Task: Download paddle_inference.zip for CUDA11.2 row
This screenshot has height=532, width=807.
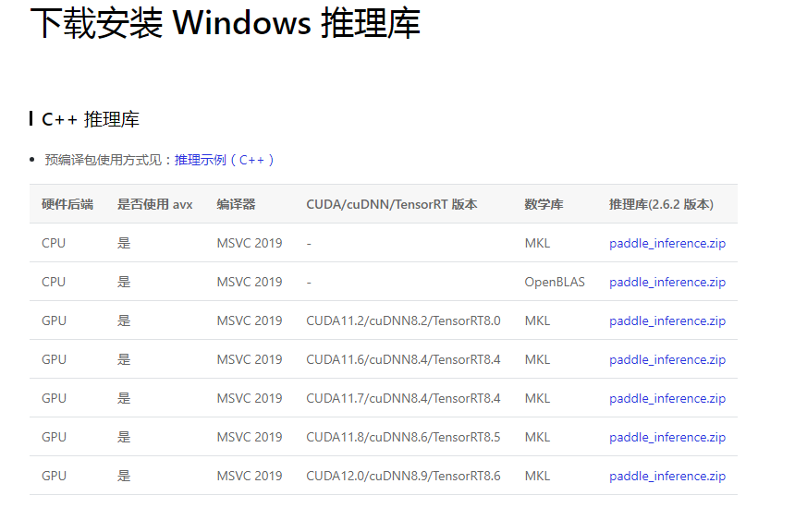Action: [x=667, y=320]
